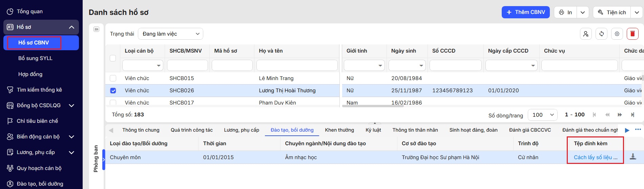Viewport: 644px width, 189px height.
Task: Open the Trạng thái status dropdown
Action: click(170, 34)
